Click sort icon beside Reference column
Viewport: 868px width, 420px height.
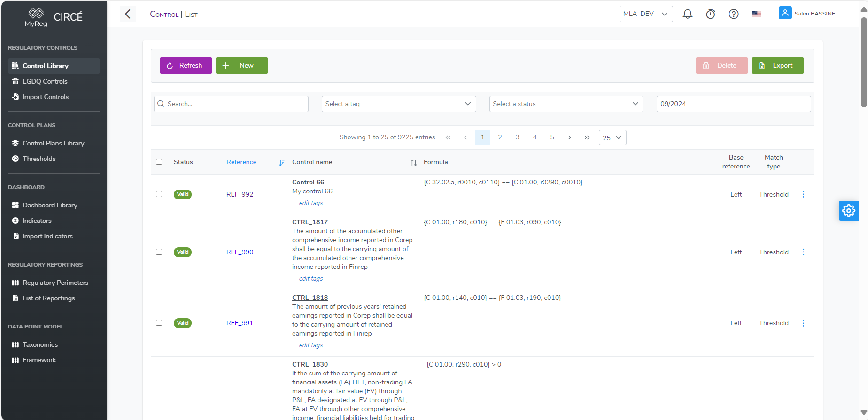pos(282,162)
